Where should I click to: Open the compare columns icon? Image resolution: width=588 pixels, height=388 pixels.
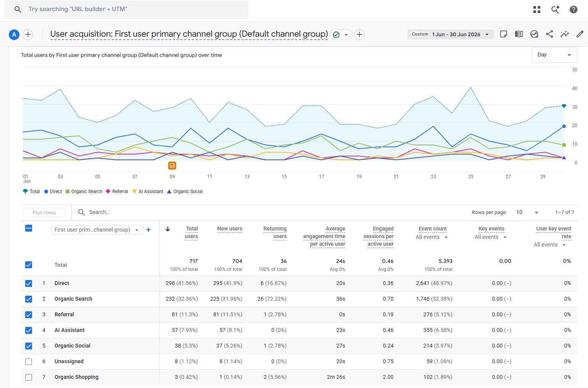click(519, 34)
